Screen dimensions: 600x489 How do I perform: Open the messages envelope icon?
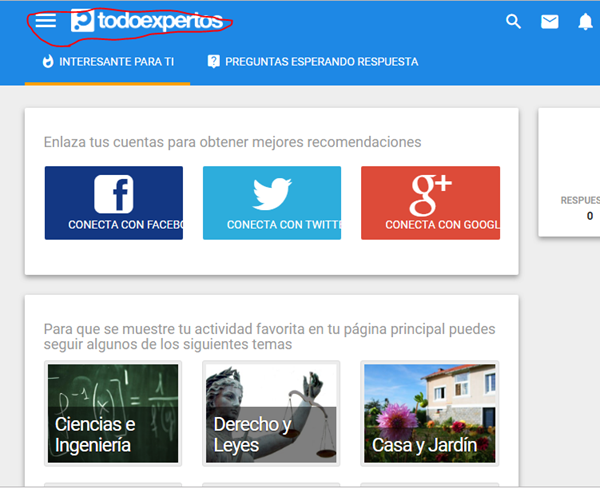point(549,22)
